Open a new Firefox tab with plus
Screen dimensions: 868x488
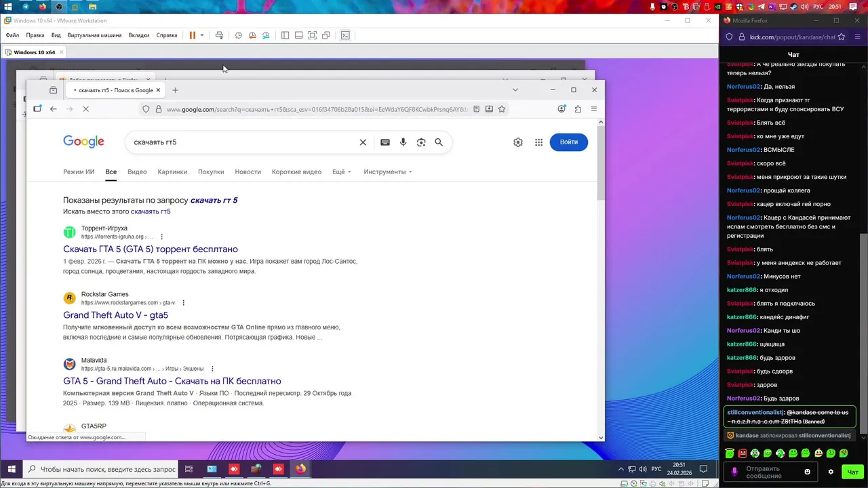(175, 89)
